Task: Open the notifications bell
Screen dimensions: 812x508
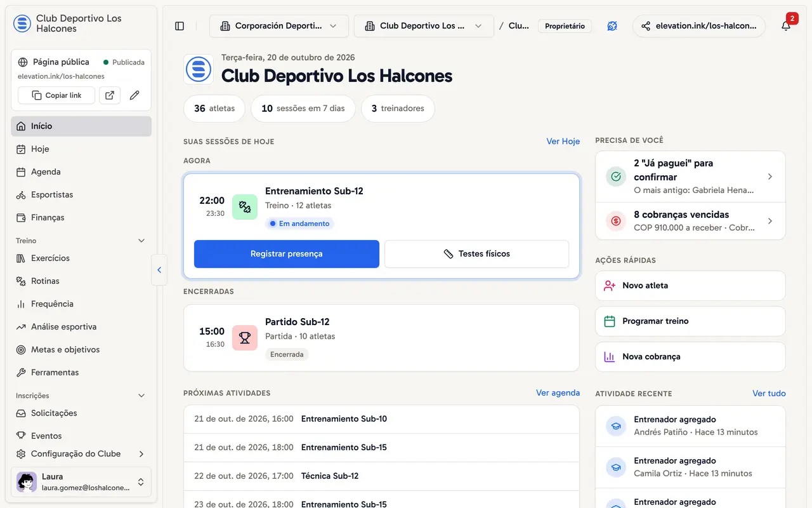Action: 786,26
